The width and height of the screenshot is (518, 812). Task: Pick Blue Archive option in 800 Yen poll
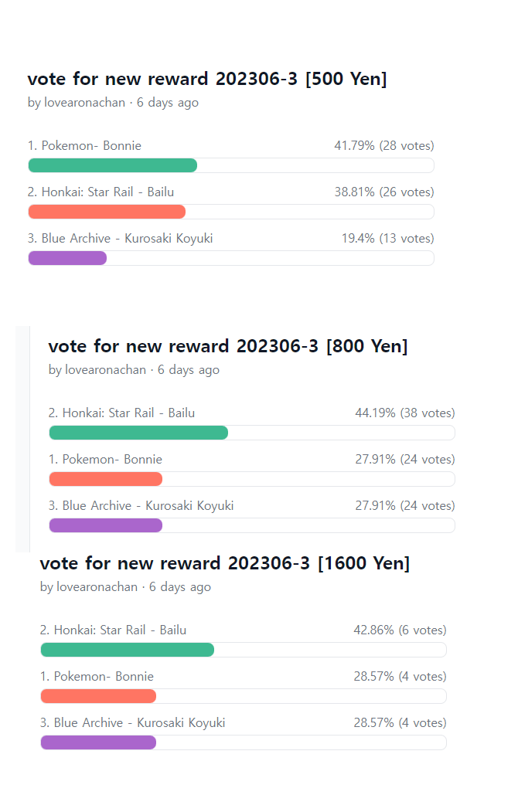tap(141, 506)
